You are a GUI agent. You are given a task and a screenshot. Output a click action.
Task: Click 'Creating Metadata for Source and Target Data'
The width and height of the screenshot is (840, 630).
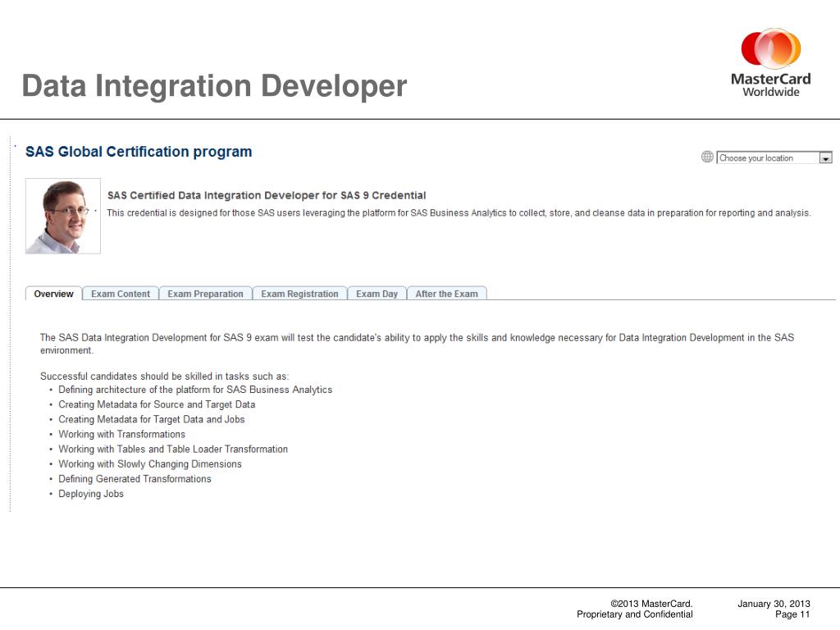[x=157, y=404]
